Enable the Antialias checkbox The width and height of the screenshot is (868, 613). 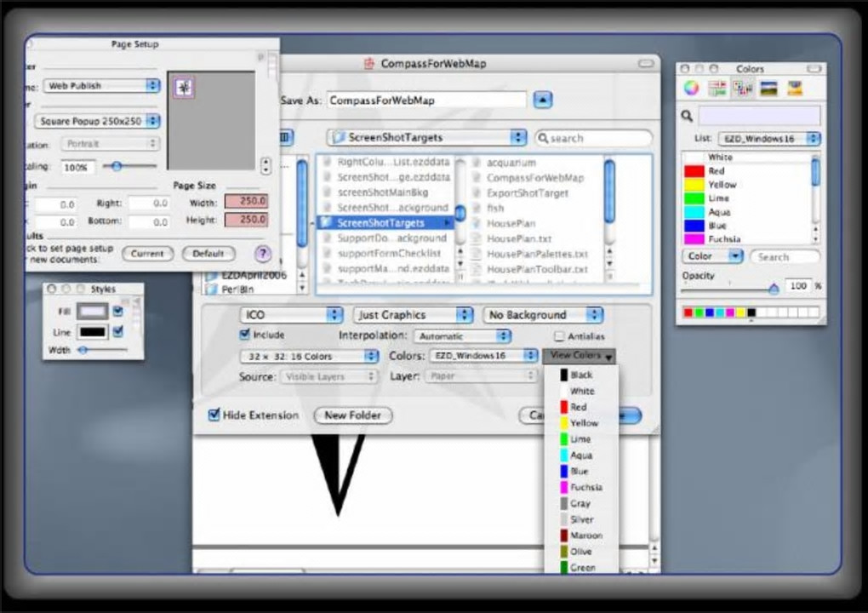click(559, 336)
